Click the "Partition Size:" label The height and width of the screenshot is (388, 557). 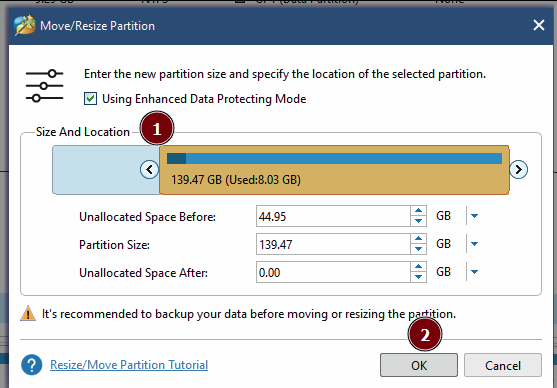(114, 244)
